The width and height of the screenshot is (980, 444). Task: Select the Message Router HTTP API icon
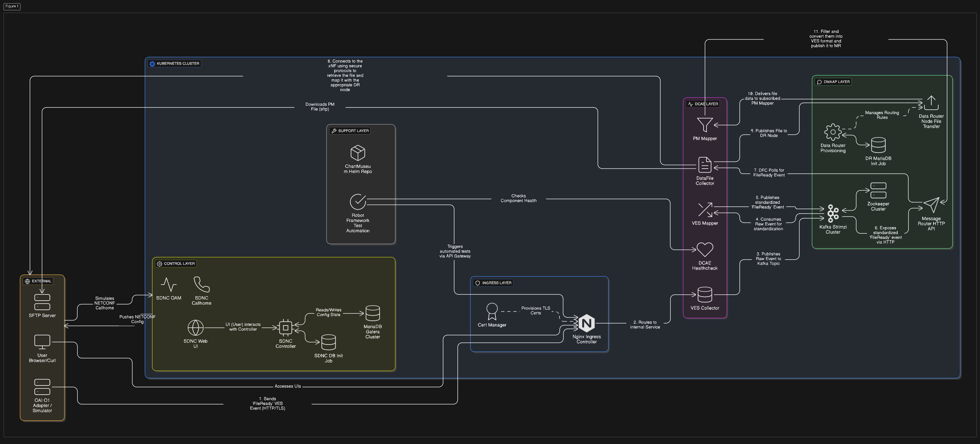(931, 205)
